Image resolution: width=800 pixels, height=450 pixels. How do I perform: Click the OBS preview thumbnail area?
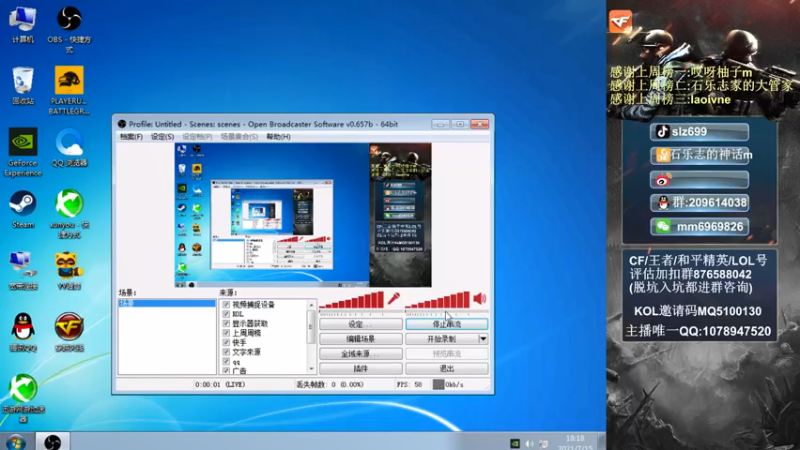[303, 215]
